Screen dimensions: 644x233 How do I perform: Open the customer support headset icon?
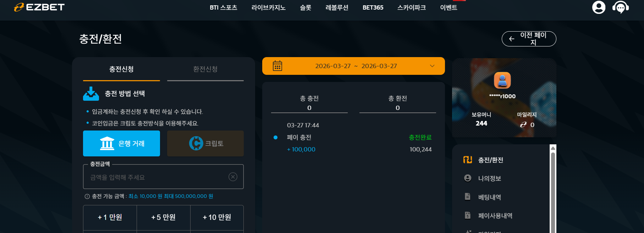pyautogui.click(x=621, y=7)
